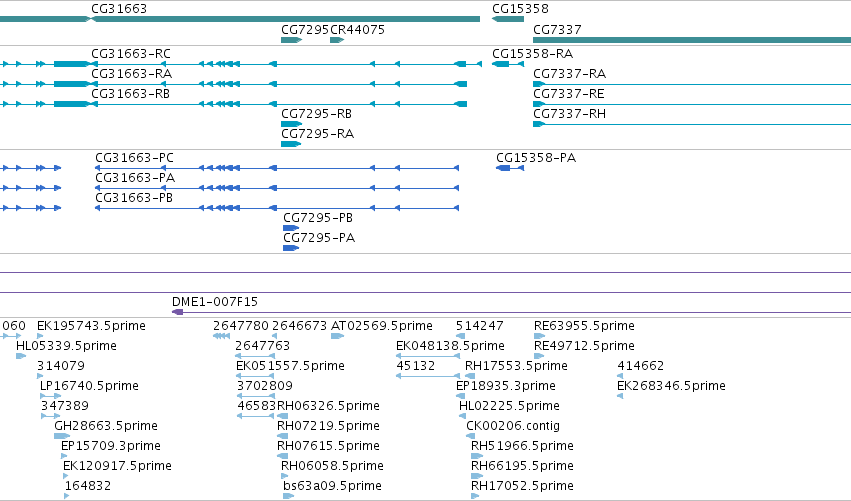Select feature 2647763 label
The height and width of the screenshot is (501, 851).
tap(263, 346)
